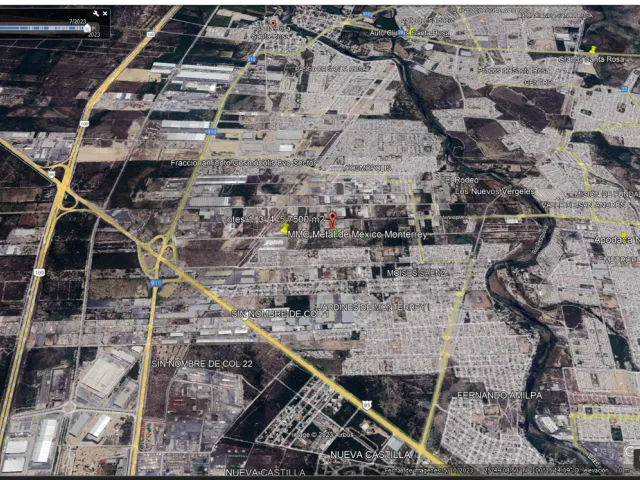Screen dimensions: 640x480
Task: Click the "JARDINES DE MONTERREY I" label
Action: point(373,307)
